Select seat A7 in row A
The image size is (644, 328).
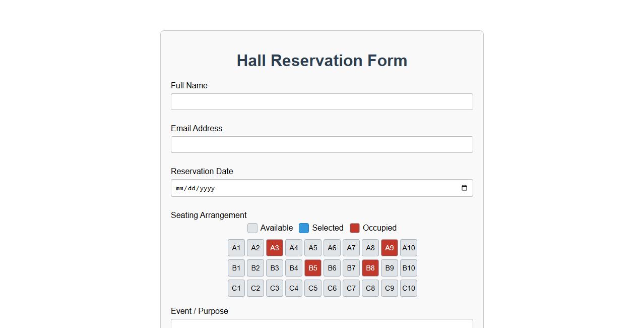(351, 248)
